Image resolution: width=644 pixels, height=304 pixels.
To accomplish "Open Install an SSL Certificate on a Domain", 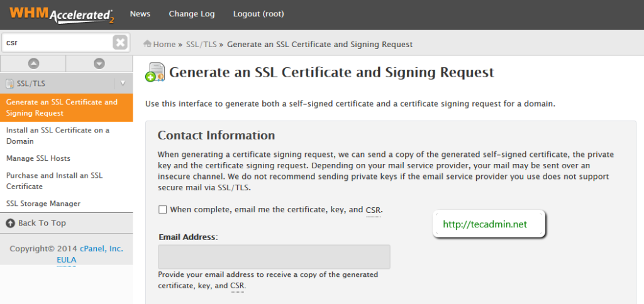I will point(57,136).
